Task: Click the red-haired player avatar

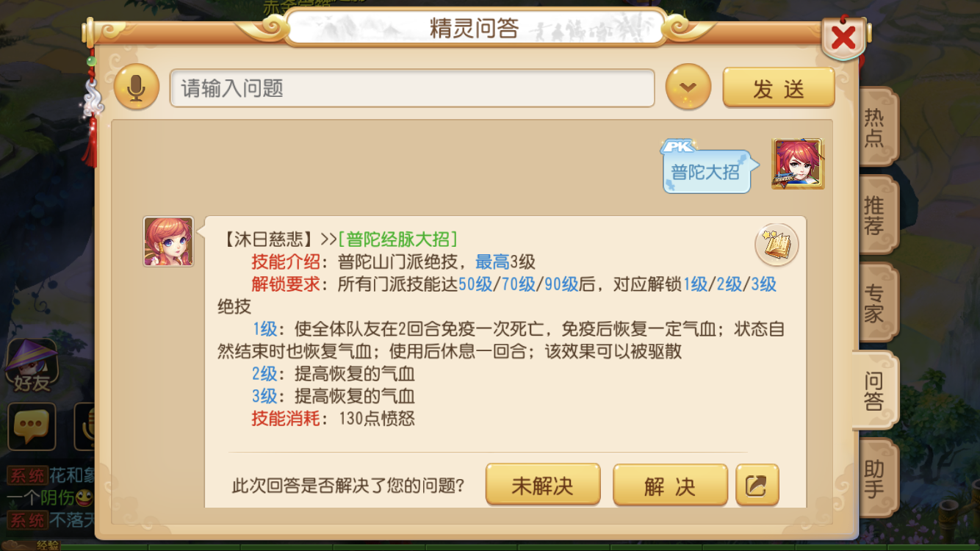Action: tap(798, 163)
